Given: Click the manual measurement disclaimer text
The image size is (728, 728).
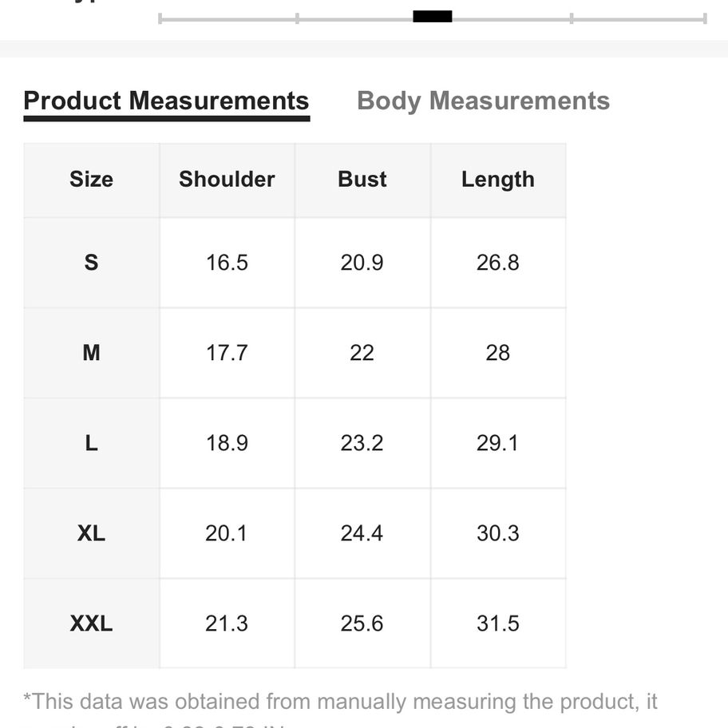Looking at the screenshot, I should click(x=340, y=702).
